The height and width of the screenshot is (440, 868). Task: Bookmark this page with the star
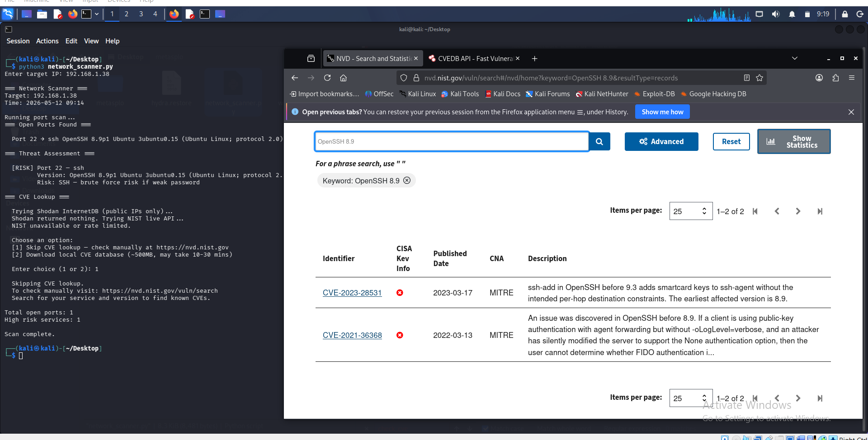pos(759,78)
